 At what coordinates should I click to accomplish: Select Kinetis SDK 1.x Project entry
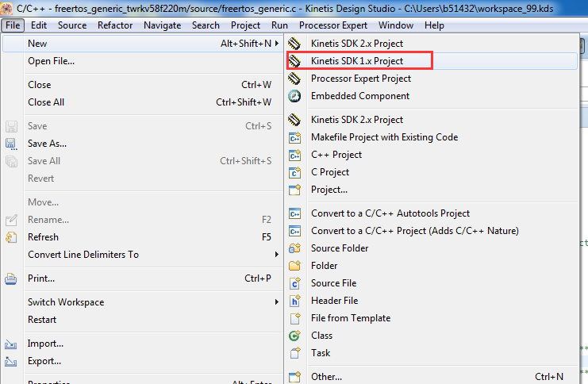pos(432,61)
